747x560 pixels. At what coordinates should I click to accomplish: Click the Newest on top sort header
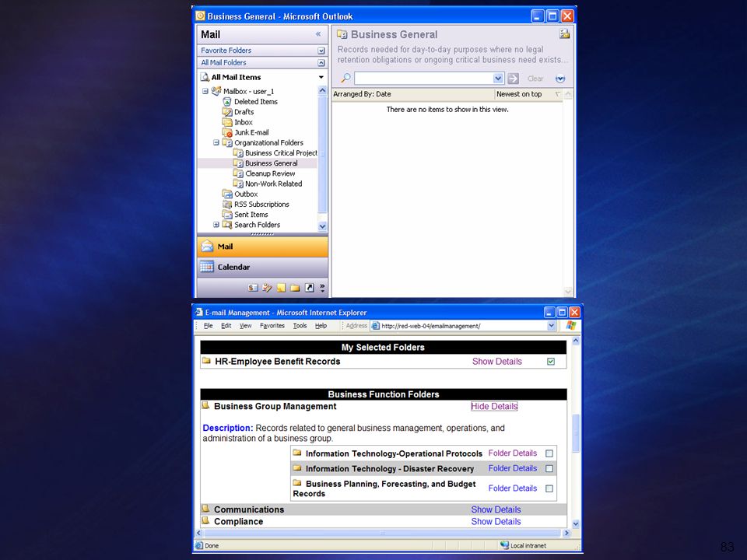[519, 94]
